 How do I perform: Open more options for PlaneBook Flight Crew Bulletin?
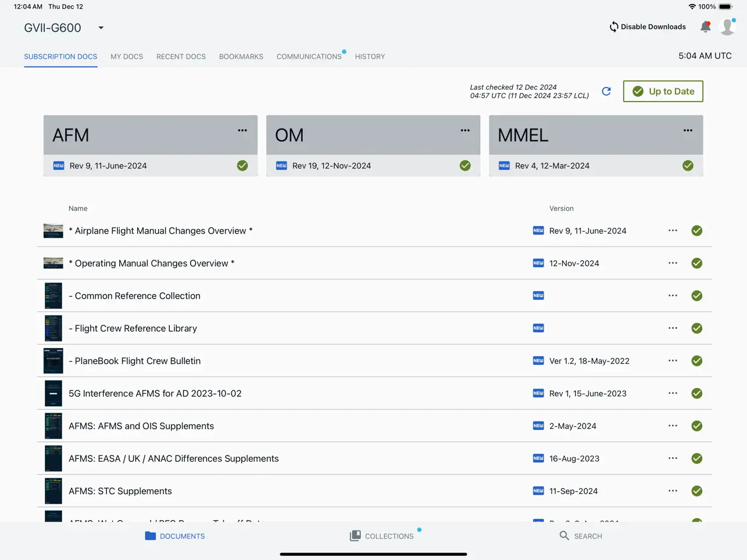click(673, 361)
